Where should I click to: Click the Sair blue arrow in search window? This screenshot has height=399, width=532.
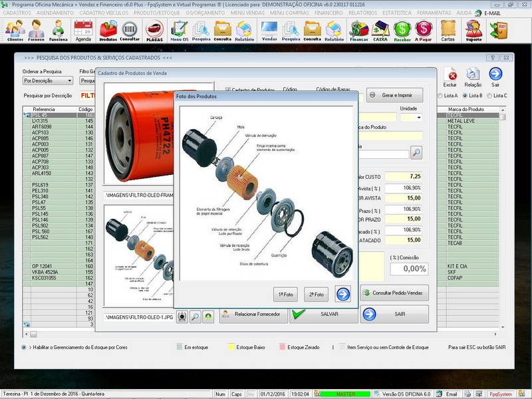tap(495, 77)
